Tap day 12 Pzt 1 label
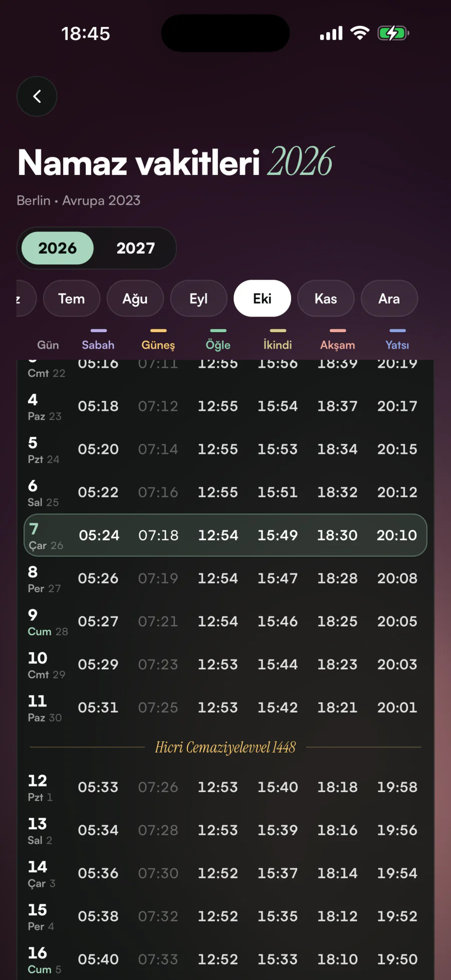The height and width of the screenshot is (980, 451). (x=40, y=788)
